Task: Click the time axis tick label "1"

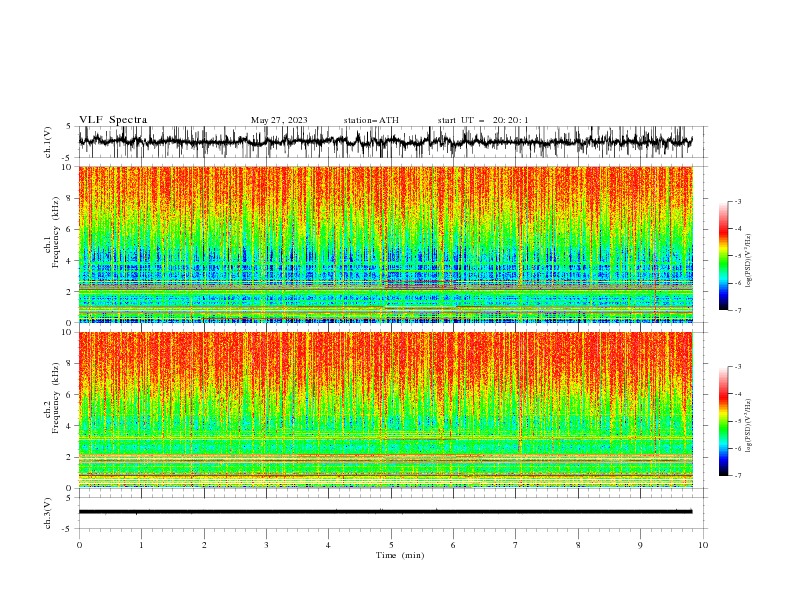Action: (x=141, y=545)
